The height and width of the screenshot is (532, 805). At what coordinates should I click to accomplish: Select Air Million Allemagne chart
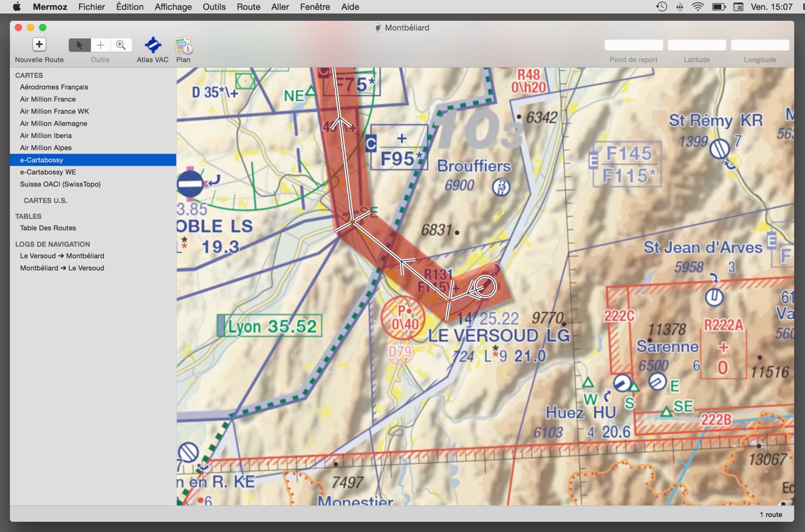coord(93,123)
